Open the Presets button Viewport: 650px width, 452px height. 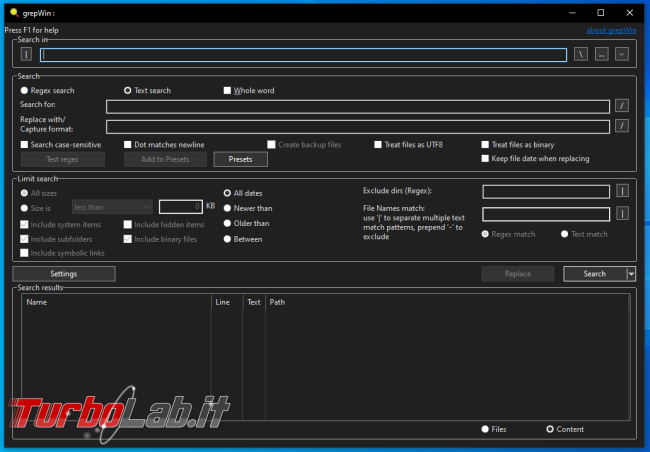click(x=240, y=159)
